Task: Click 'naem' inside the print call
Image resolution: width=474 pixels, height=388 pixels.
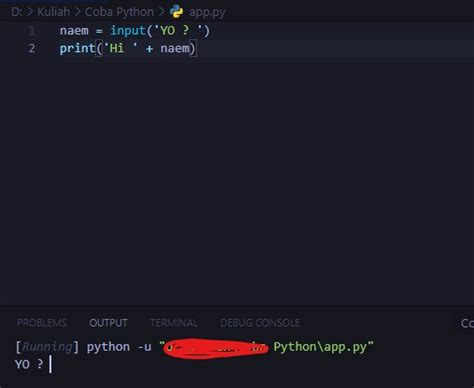Action: point(175,48)
